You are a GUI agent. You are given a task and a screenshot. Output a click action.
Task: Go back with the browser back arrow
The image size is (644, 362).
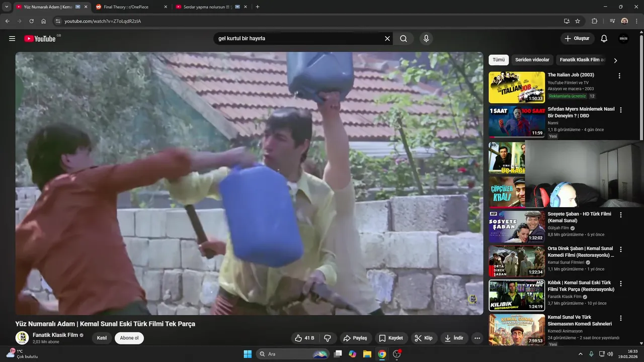(x=7, y=21)
